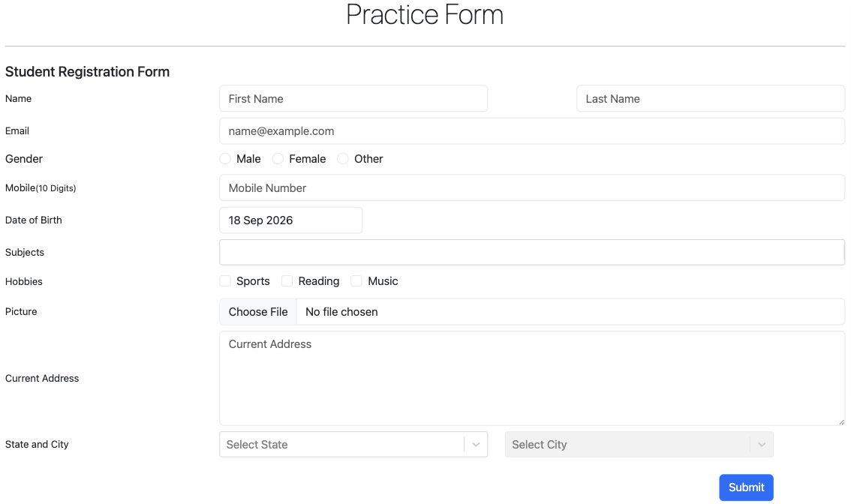Click the Select City chevron arrow
The image size is (851, 504).
pyautogui.click(x=762, y=444)
